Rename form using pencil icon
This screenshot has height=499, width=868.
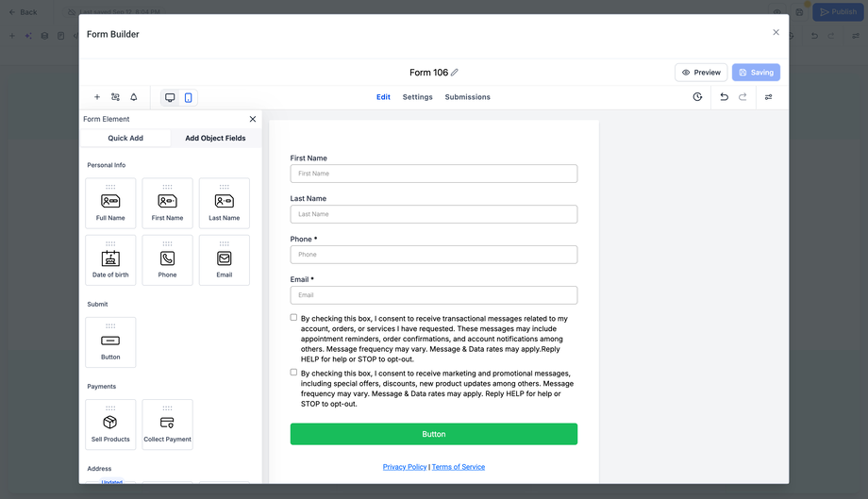point(455,73)
